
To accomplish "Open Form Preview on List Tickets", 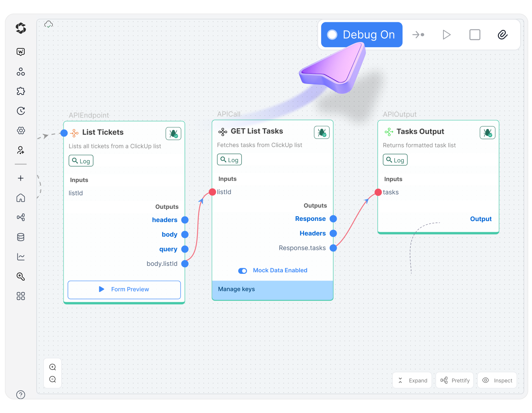I will (x=124, y=290).
